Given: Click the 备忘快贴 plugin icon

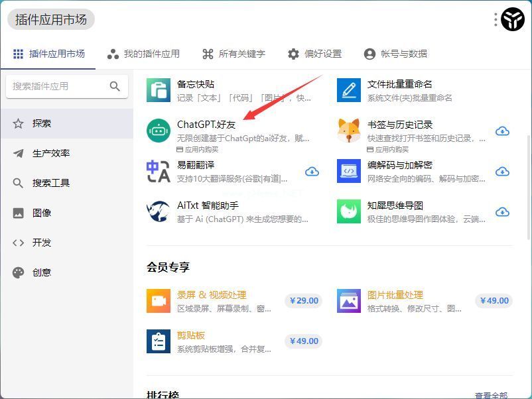Looking at the screenshot, I should pyautogui.click(x=159, y=90).
